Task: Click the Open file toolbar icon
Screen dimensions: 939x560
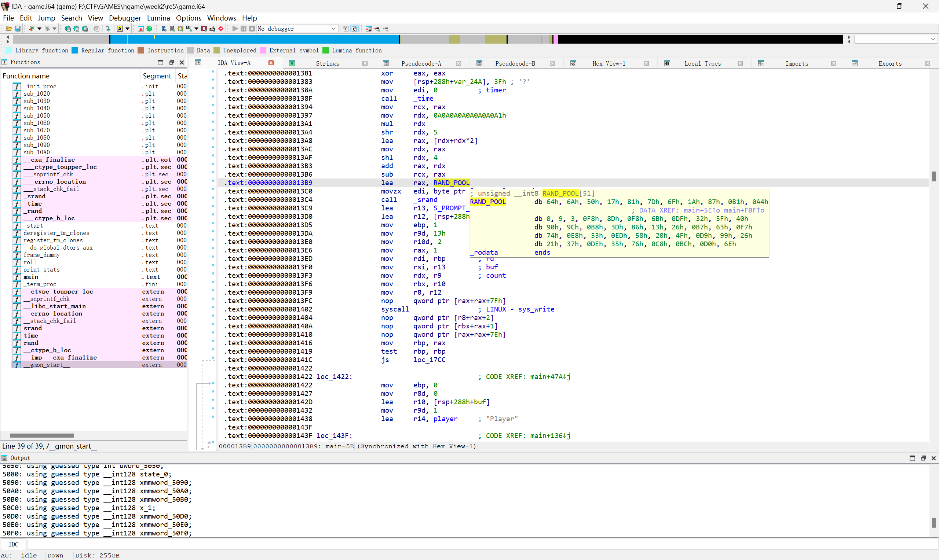Action: click(x=9, y=29)
